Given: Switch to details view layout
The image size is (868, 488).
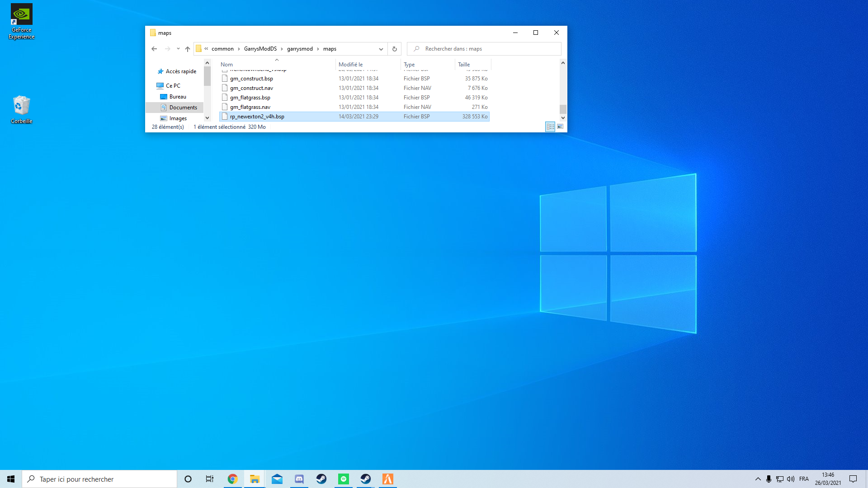Looking at the screenshot, I should 550,127.
